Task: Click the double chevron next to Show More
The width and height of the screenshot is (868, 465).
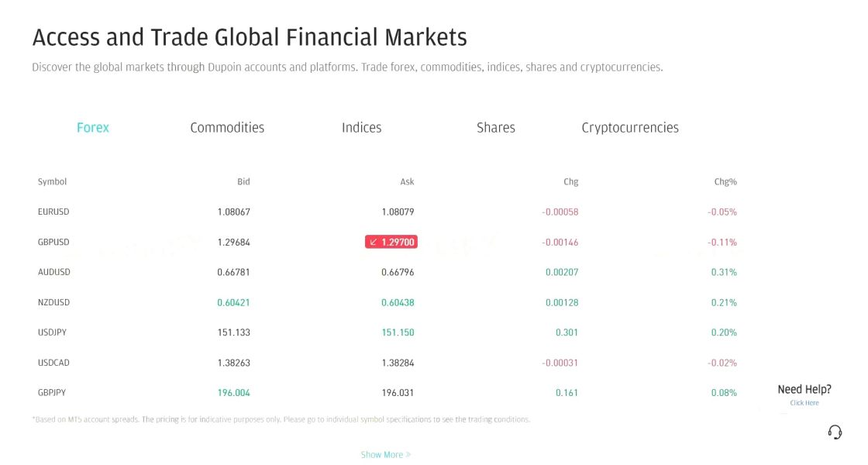Action: (408, 454)
